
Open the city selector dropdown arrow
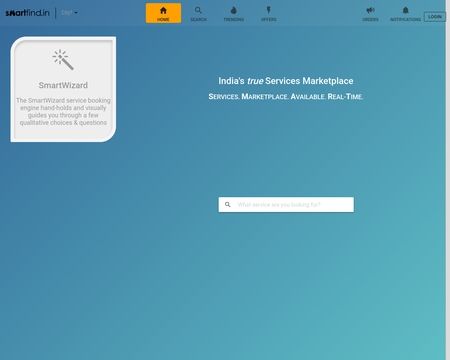(76, 13)
